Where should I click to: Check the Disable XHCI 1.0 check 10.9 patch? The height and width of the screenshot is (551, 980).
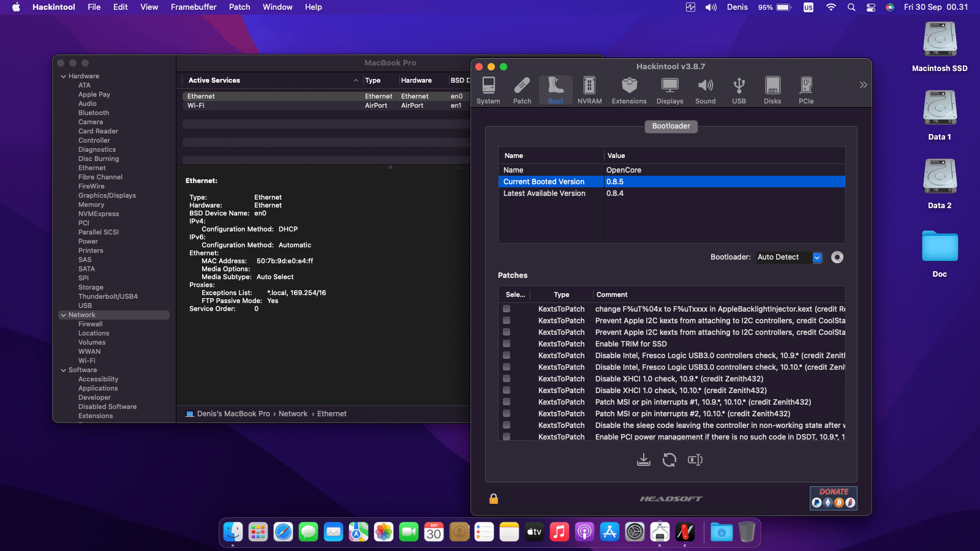coord(507,379)
